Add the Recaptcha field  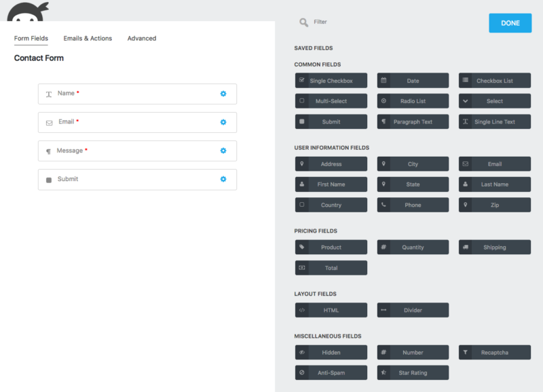coord(494,352)
